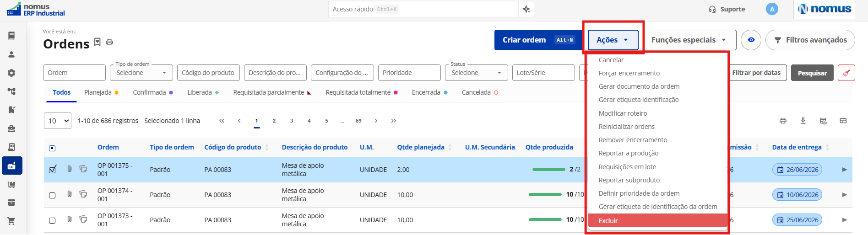Select Excluir from the Ações menu
868x235 pixels.
657,220
